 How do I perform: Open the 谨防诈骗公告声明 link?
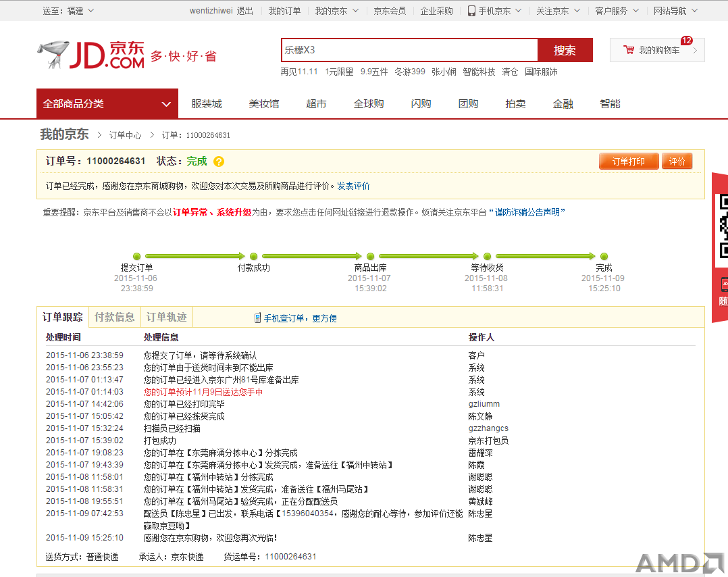click(527, 212)
